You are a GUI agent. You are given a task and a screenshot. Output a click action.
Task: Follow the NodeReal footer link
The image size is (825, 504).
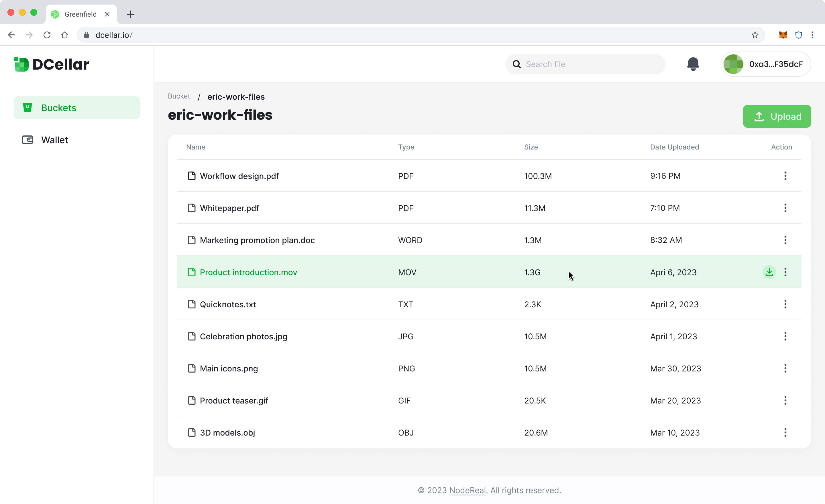(x=467, y=490)
